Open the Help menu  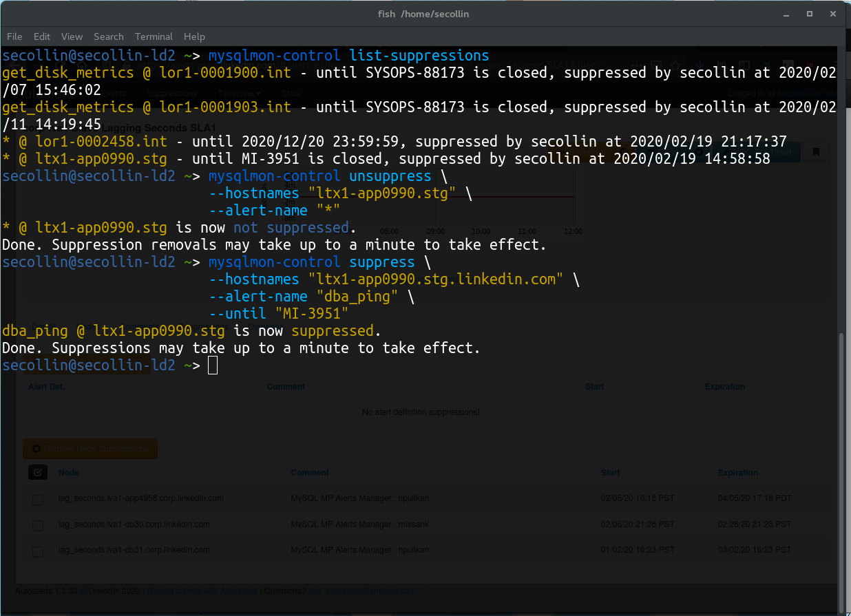(194, 36)
